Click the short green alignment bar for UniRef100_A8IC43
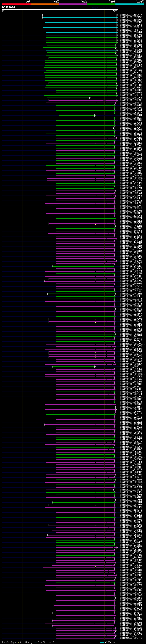Screen dimensions: 146x644 coord(69,98)
